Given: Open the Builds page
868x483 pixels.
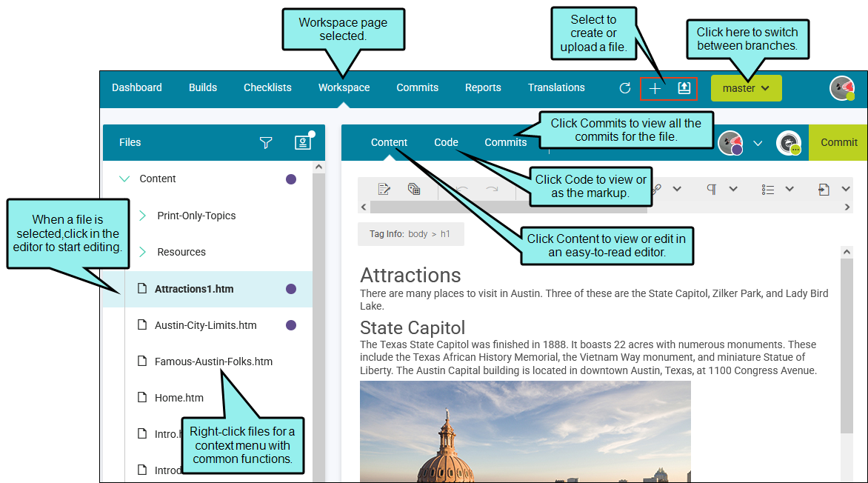Looking at the screenshot, I should [203, 87].
